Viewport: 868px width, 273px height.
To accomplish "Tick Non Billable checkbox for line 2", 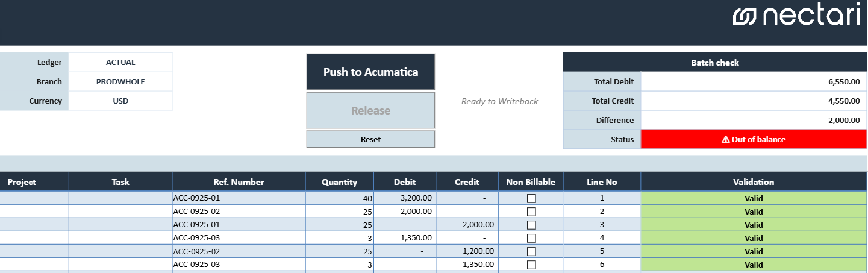I will (x=531, y=212).
